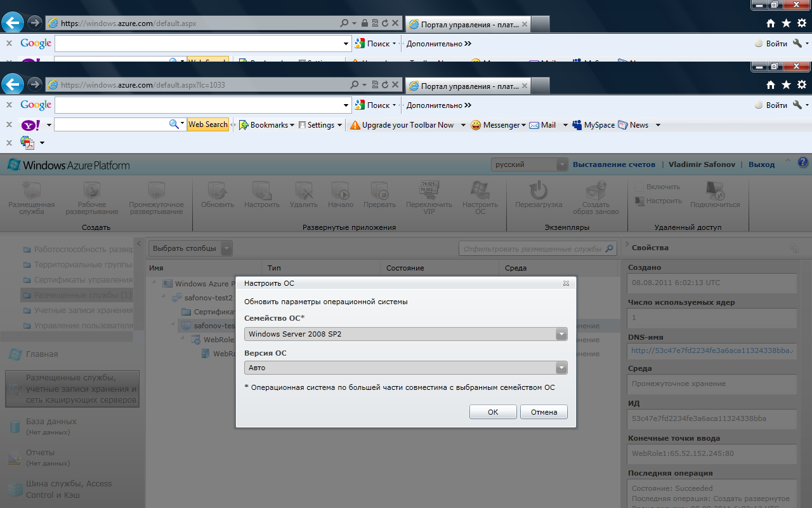Click Включить in Удаленный доступ group
This screenshot has height=508, width=812.
coord(657,187)
